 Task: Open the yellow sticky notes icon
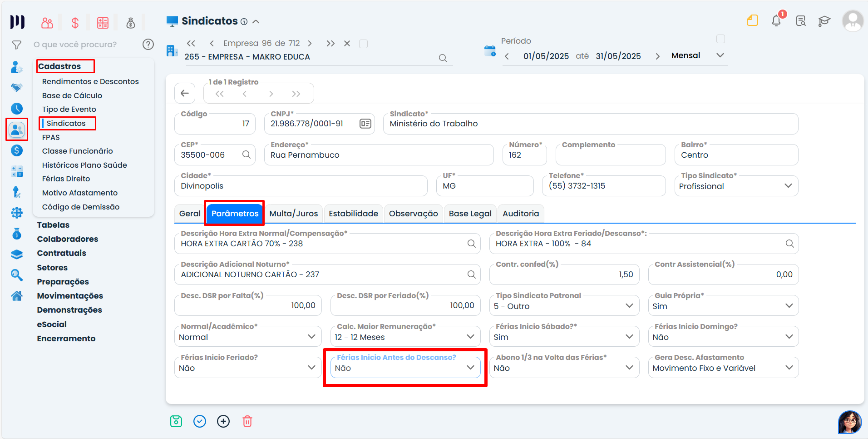coord(752,21)
